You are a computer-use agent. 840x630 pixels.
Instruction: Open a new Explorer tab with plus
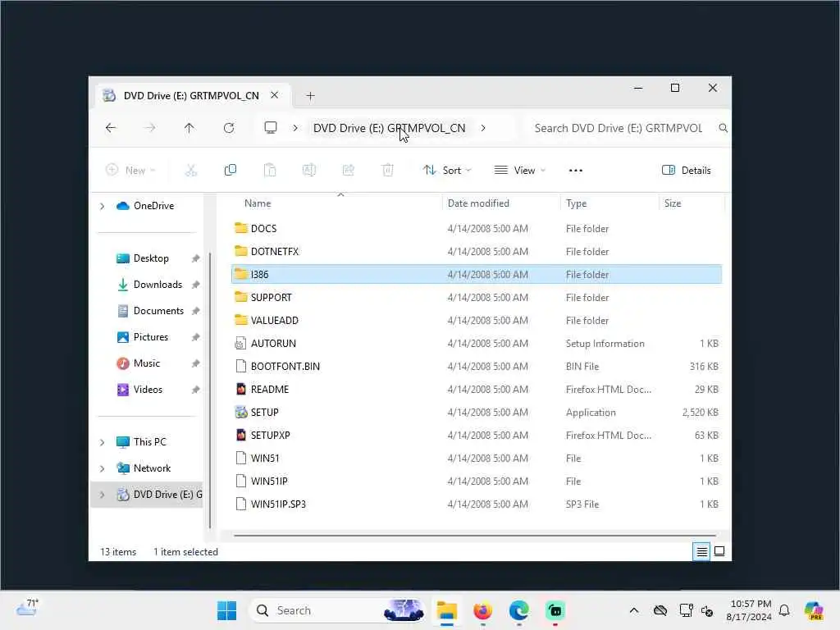(x=310, y=96)
